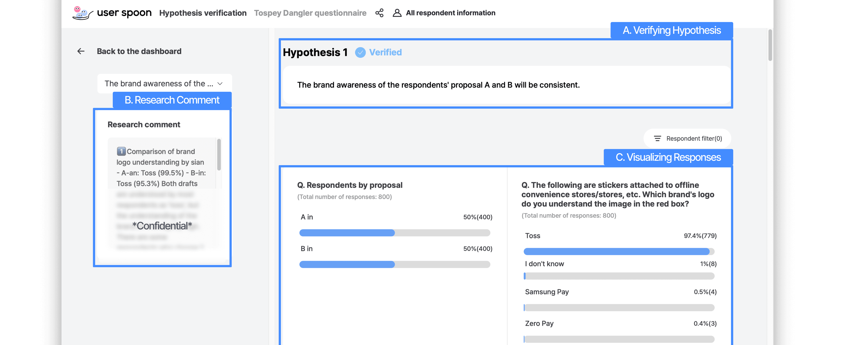Go Back to the dashboard
The height and width of the screenshot is (345, 868).
[139, 51]
